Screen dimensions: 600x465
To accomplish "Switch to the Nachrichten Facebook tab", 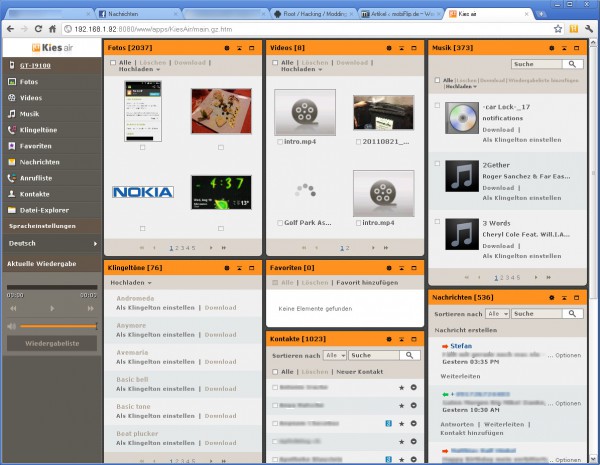I will (x=138, y=14).
